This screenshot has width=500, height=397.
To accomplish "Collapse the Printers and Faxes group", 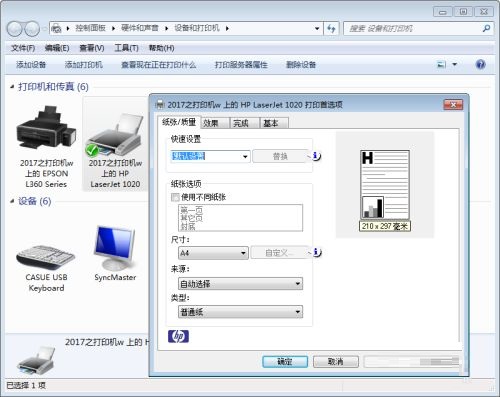I will click(12, 87).
